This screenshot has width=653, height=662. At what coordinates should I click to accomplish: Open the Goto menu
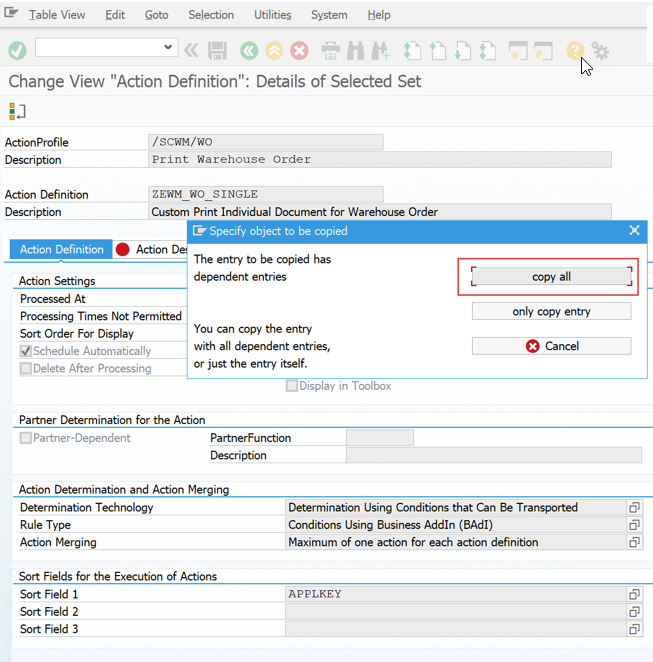click(156, 15)
